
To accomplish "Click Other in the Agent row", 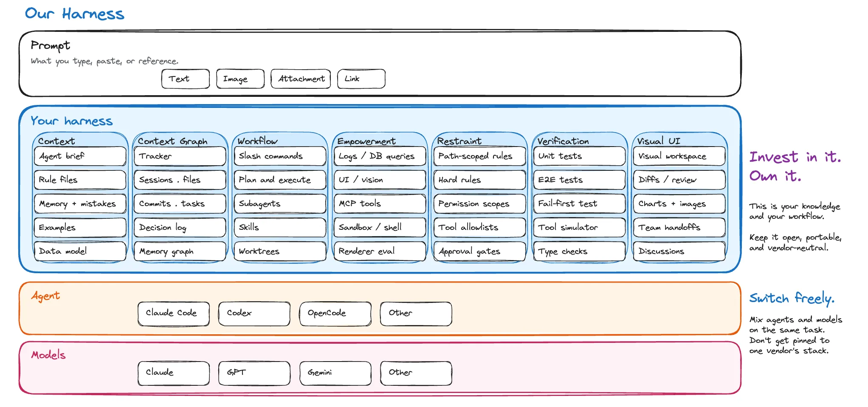I will pyautogui.click(x=416, y=314).
